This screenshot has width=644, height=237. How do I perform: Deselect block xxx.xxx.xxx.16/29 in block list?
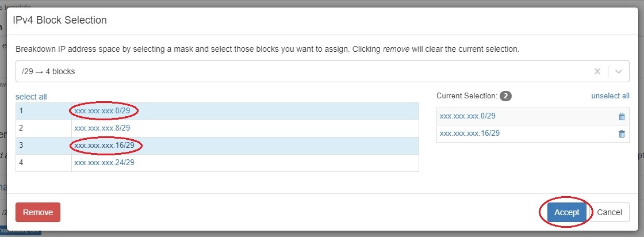[x=106, y=146]
